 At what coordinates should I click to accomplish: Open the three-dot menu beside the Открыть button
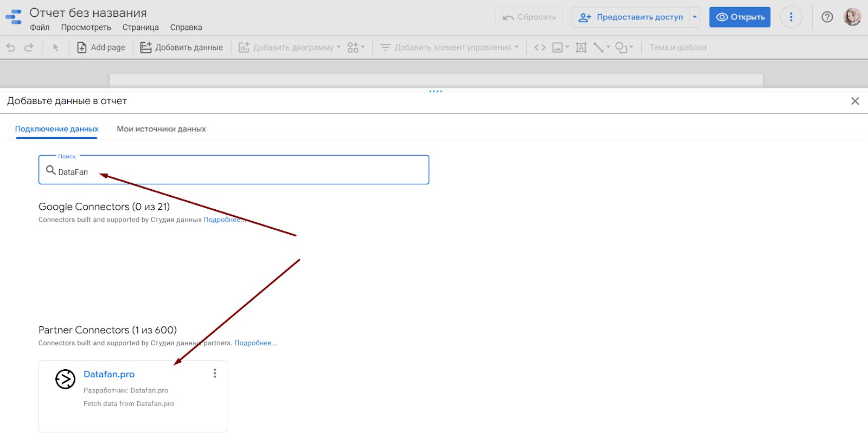pos(790,17)
